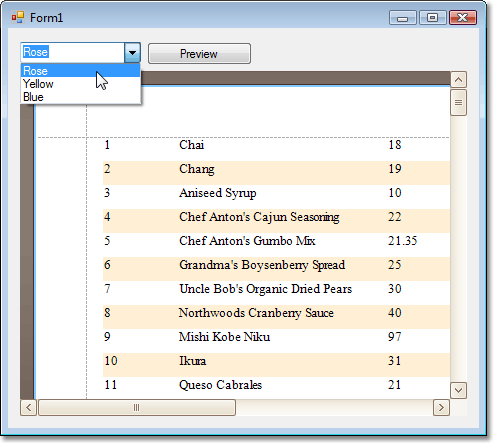
Task: Click the Preview button
Action: pyautogui.click(x=199, y=53)
